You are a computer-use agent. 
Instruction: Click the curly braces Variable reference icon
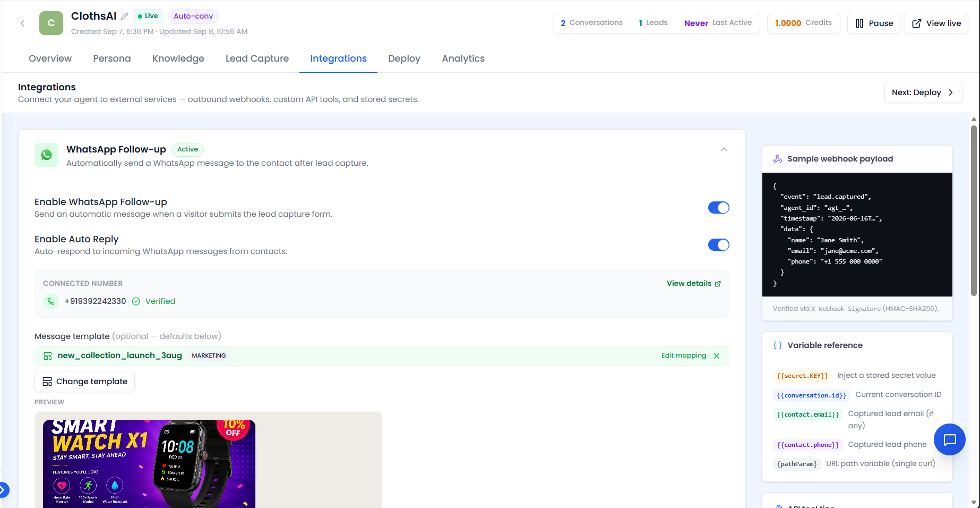[778, 345]
